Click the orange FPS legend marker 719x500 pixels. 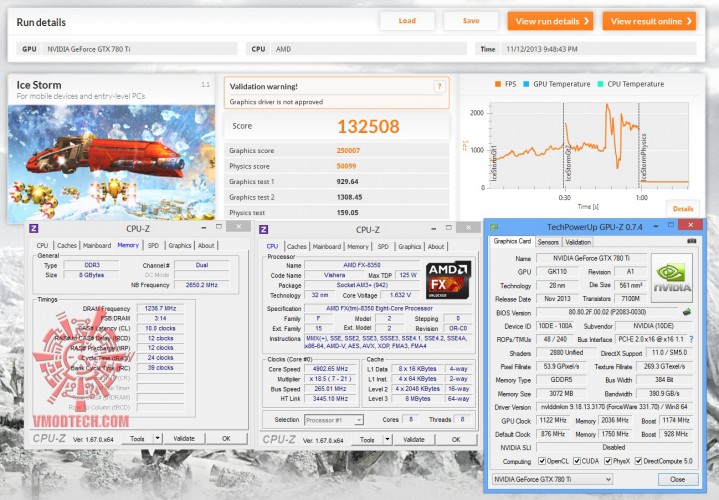[x=498, y=84]
